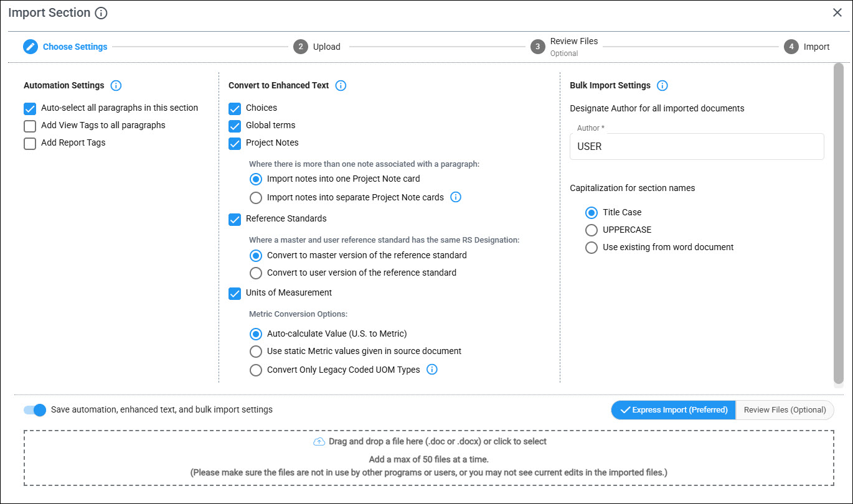Image resolution: width=853 pixels, height=504 pixels.
Task: Select UPPERCASE capitalization option
Action: [x=591, y=230]
